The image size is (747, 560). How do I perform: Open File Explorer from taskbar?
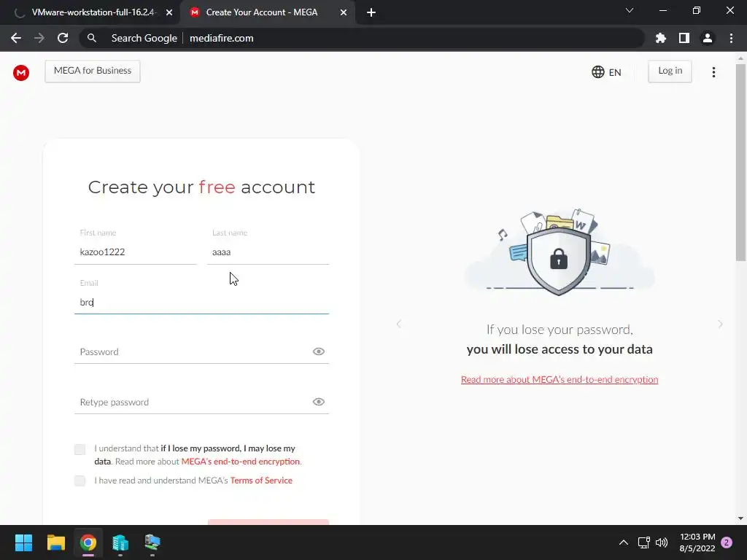tap(55, 542)
